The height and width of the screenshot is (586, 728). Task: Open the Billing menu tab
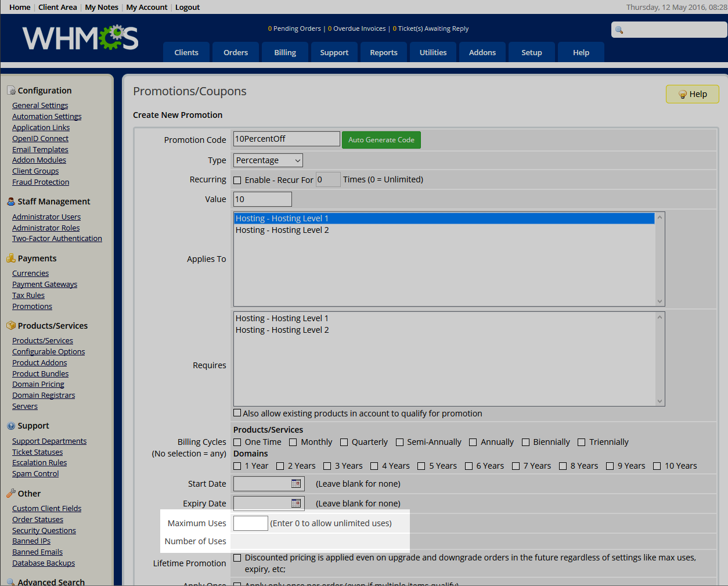click(x=285, y=52)
